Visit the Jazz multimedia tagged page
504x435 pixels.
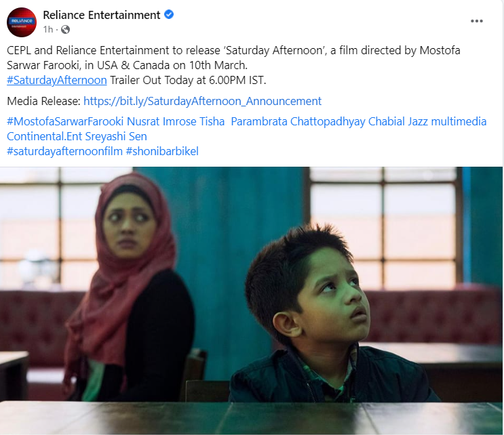(x=447, y=121)
